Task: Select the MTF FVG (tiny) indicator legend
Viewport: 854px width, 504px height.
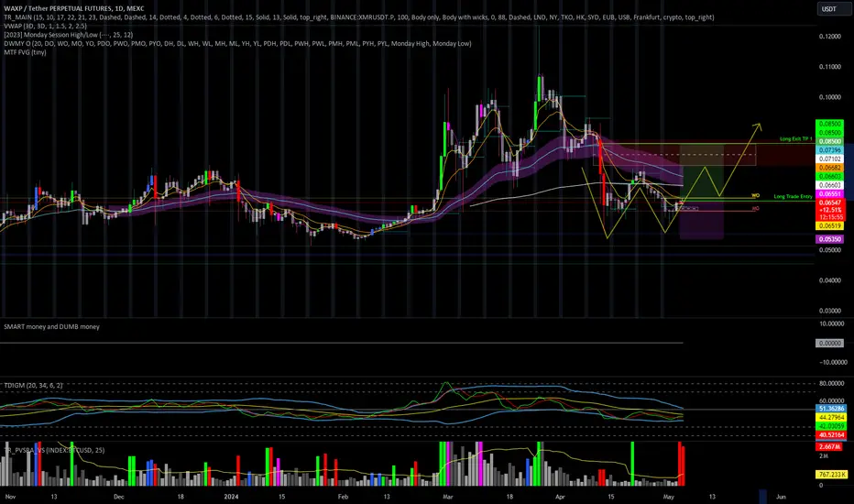Action: click(x=25, y=51)
